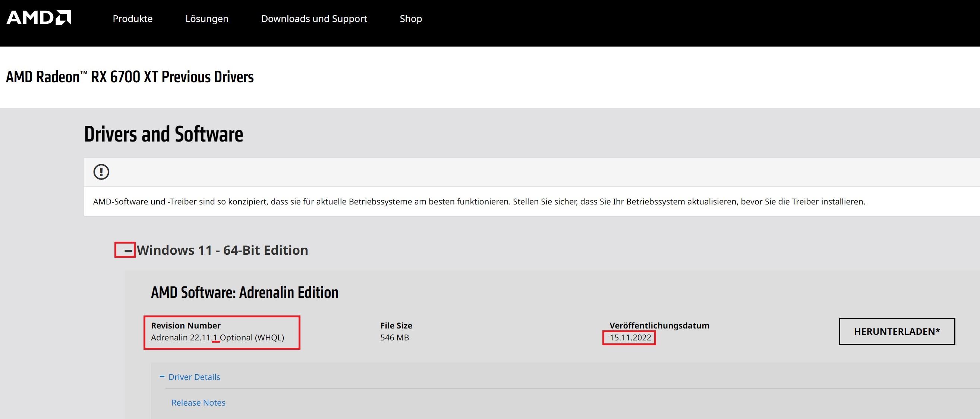
Task: Click the Veröffentlichungsdatum label
Action: [x=659, y=326]
